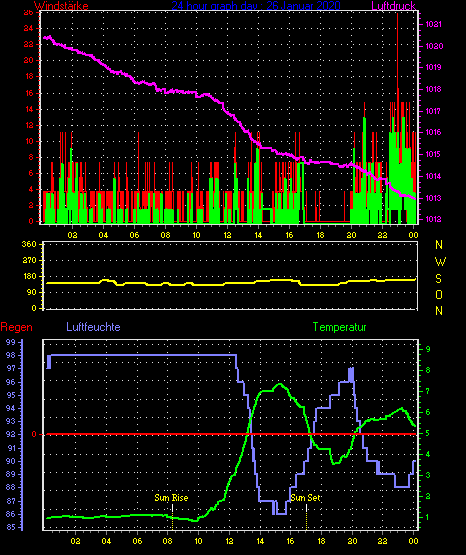Click the 360 wind direction value
The height and width of the screenshot is (555, 466).
pyautogui.click(x=29, y=244)
